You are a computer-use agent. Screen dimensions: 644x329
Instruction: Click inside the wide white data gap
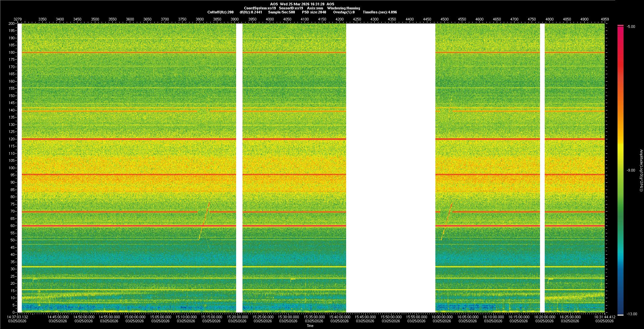[x=390, y=168]
